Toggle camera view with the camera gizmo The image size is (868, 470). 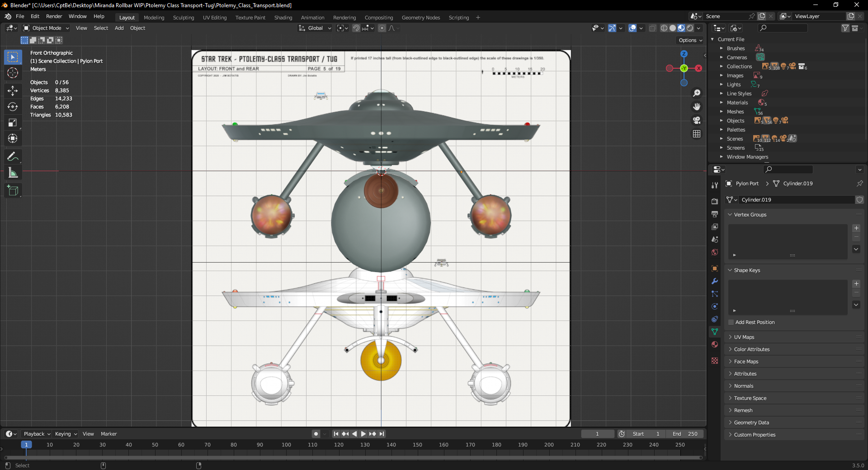pyautogui.click(x=697, y=120)
